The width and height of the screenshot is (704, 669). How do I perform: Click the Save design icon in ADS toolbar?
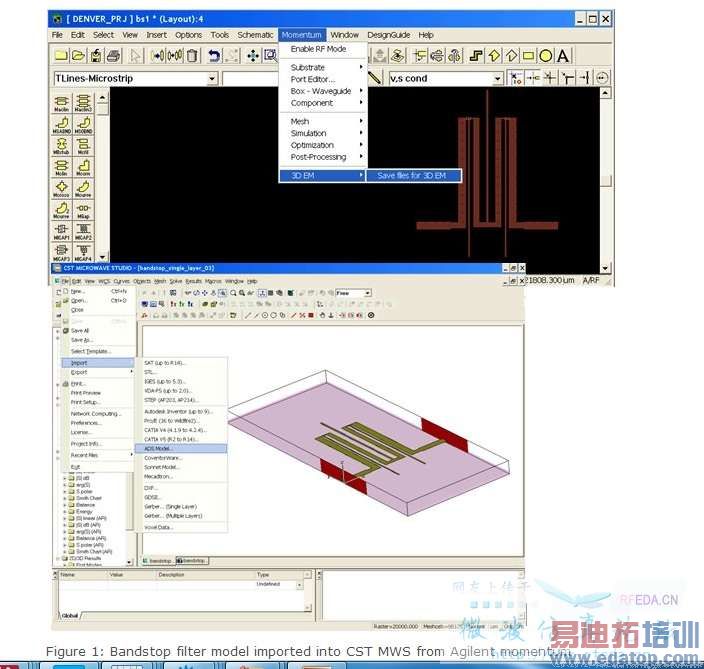click(x=96, y=56)
